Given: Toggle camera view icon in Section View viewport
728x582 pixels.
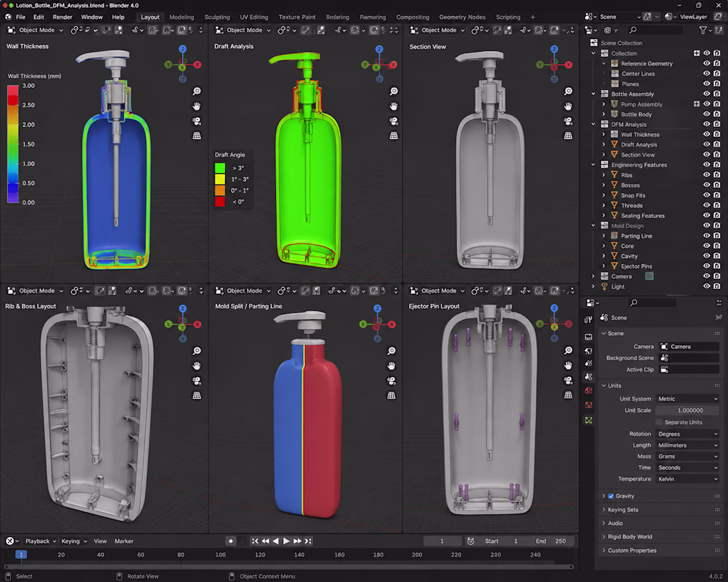Looking at the screenshot, I should click(569, 121).
